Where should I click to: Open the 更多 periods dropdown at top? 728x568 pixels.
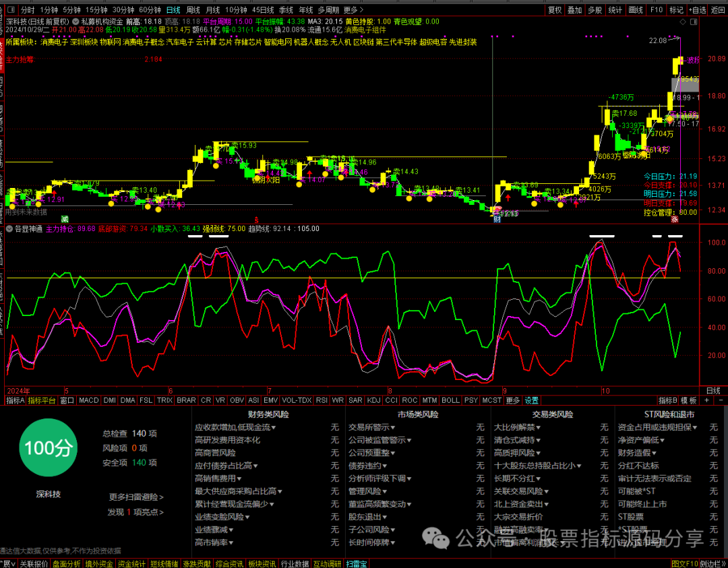point(354,9)
